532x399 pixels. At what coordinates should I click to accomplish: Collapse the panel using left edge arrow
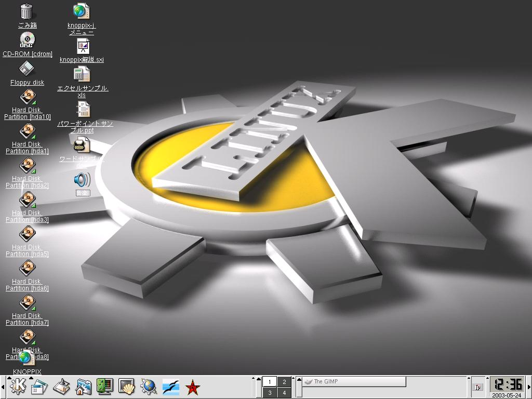pyautogui.click(x=3, y=387)
